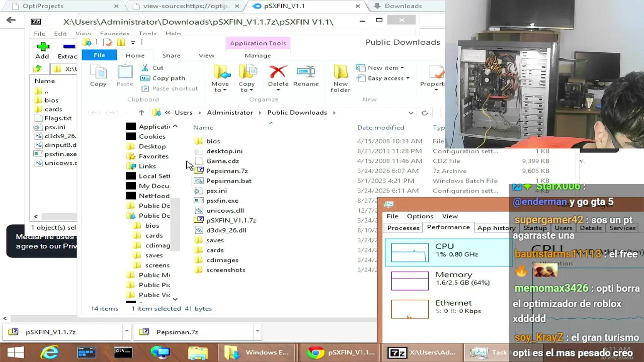Switch to the View ribbon tab
The height and width of the screenshot is (362, 644).
pyautogui.click(x=206, y=55)
